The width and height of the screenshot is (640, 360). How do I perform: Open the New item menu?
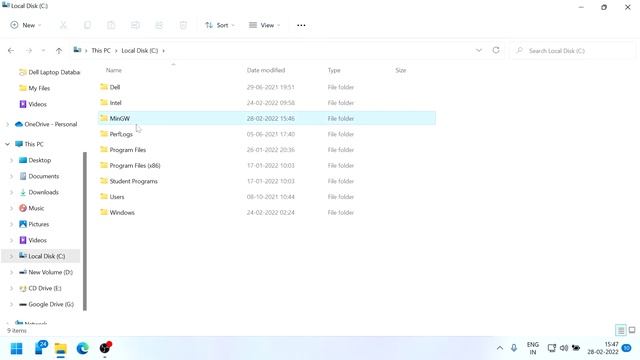26,25
